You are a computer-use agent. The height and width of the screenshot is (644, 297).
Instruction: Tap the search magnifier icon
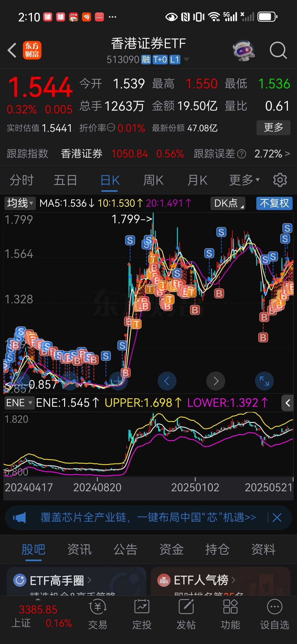coord(278,50)
